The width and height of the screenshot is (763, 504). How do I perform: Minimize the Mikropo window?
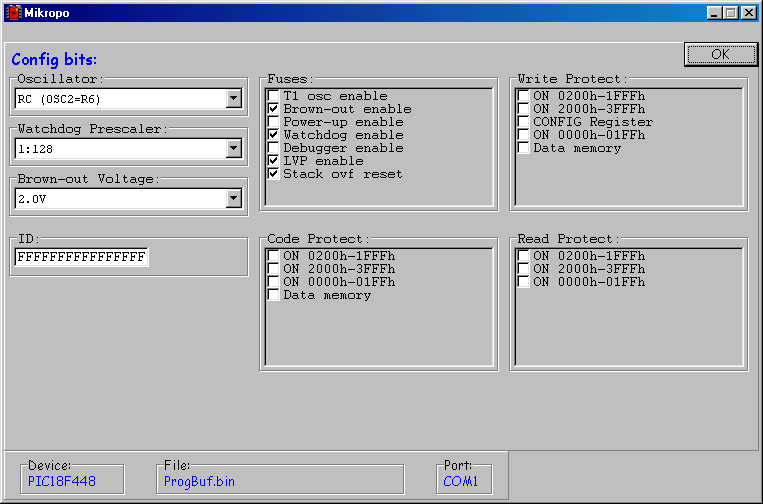point(714,13)
